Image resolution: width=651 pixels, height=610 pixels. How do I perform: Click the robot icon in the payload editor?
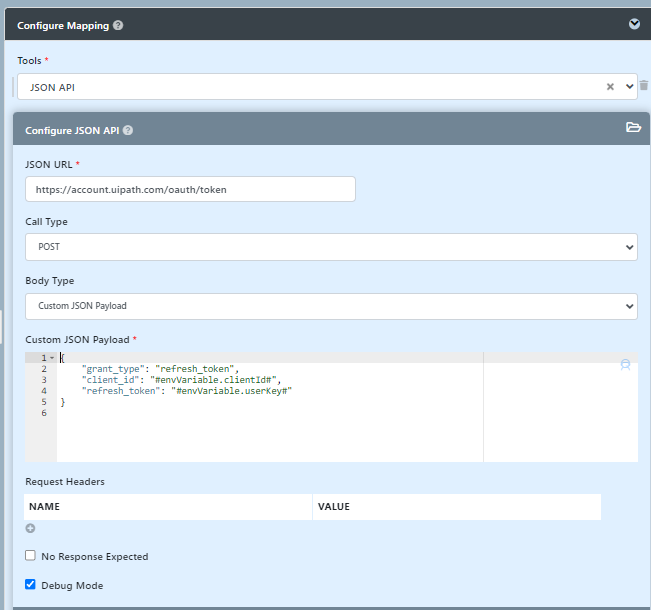click(625, 365)
